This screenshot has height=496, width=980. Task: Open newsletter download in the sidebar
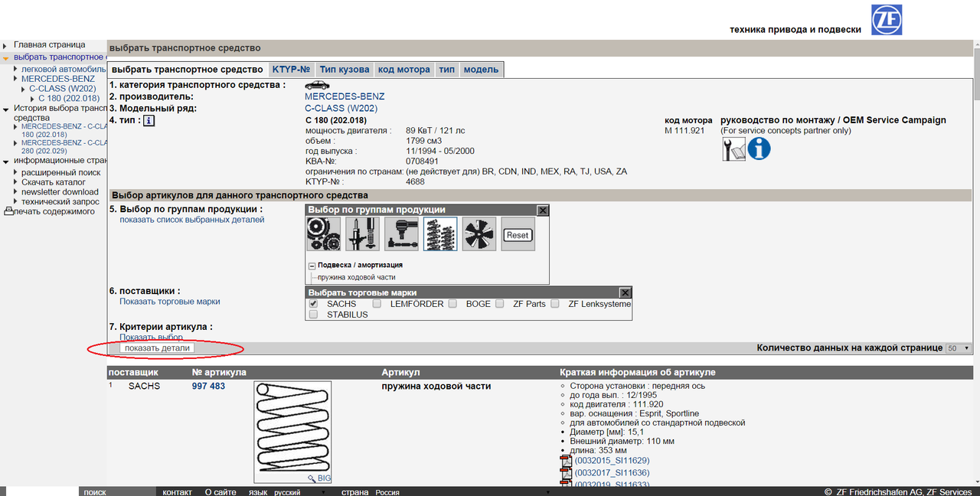[60, 192]
